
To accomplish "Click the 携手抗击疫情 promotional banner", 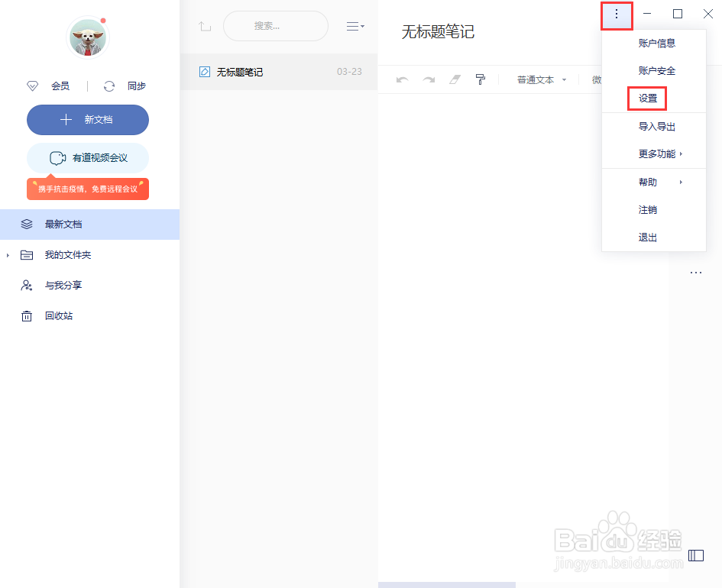I will [x=88, y=189].
